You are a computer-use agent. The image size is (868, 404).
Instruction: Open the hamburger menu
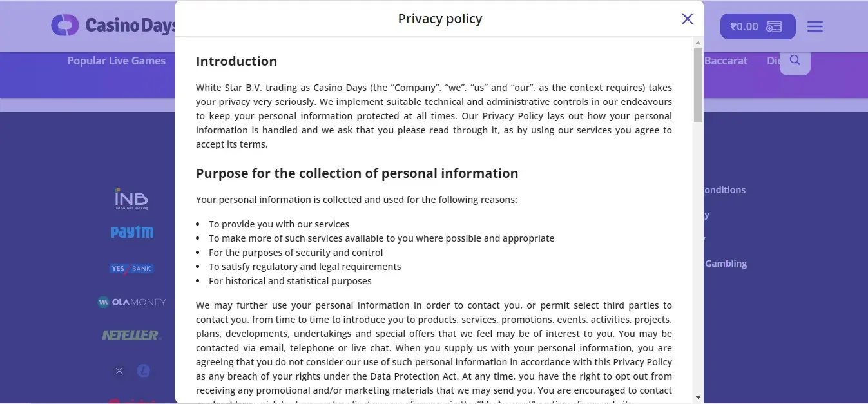point(815,26)
